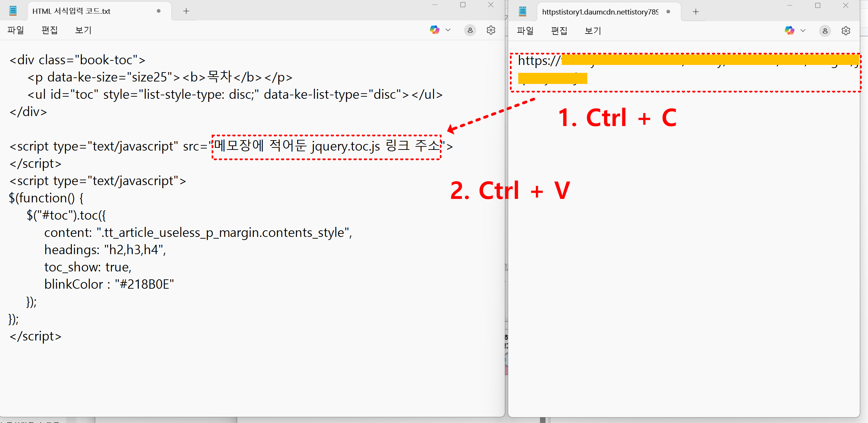Open 보기 menu in right Notepad
Screen dimensions: 868x423
click(593, 31)
